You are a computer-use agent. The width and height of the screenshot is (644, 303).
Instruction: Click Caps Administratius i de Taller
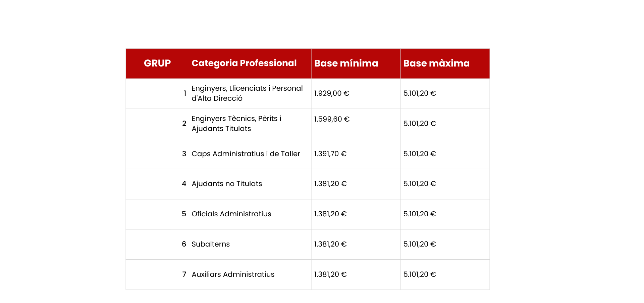point(246,154)
